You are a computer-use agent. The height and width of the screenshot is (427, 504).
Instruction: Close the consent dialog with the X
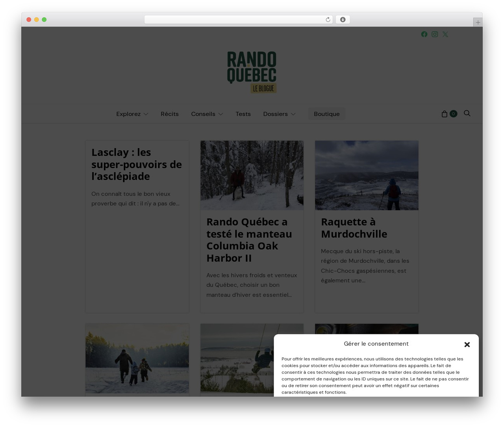(467, 345)
